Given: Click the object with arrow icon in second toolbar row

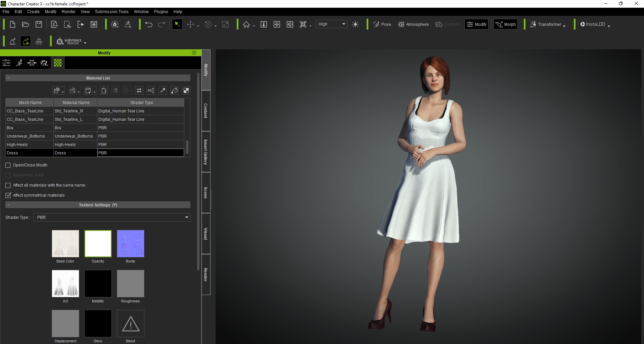Looking at the screenshot, I should (x=12, y=41).
